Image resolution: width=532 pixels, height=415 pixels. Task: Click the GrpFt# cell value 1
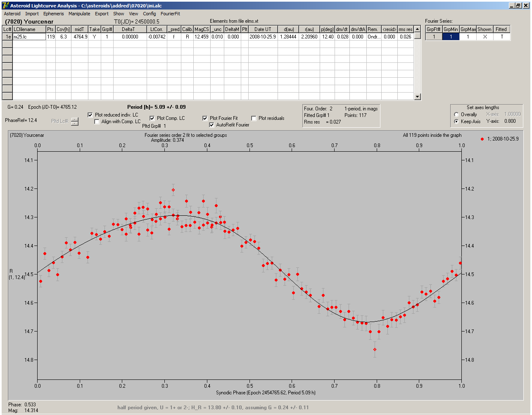click(x=434, y=37)
